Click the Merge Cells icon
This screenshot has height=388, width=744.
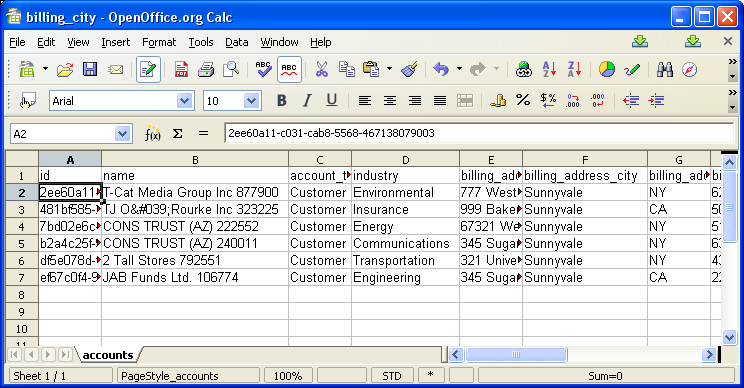pyautogui.click(x=465, y=101)
